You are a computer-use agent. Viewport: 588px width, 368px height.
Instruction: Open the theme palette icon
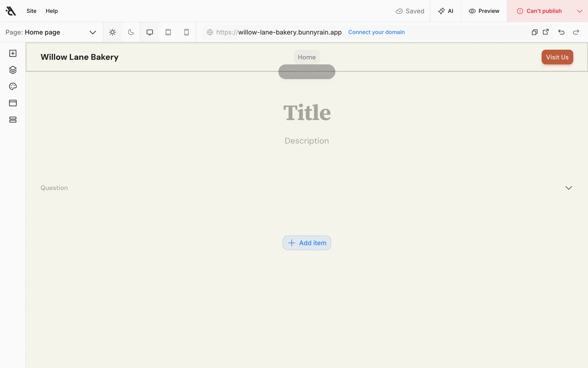click(13, 86)
